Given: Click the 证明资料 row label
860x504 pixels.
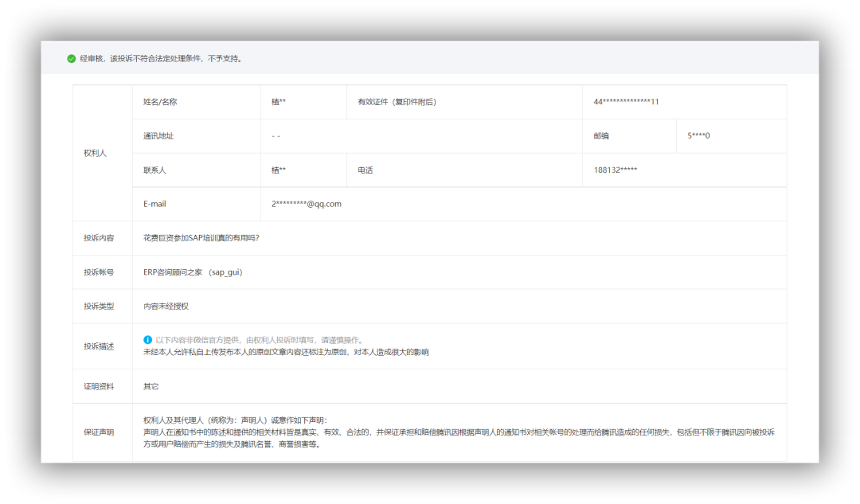Looking at the screenshot, I should [x=99, y=387].
